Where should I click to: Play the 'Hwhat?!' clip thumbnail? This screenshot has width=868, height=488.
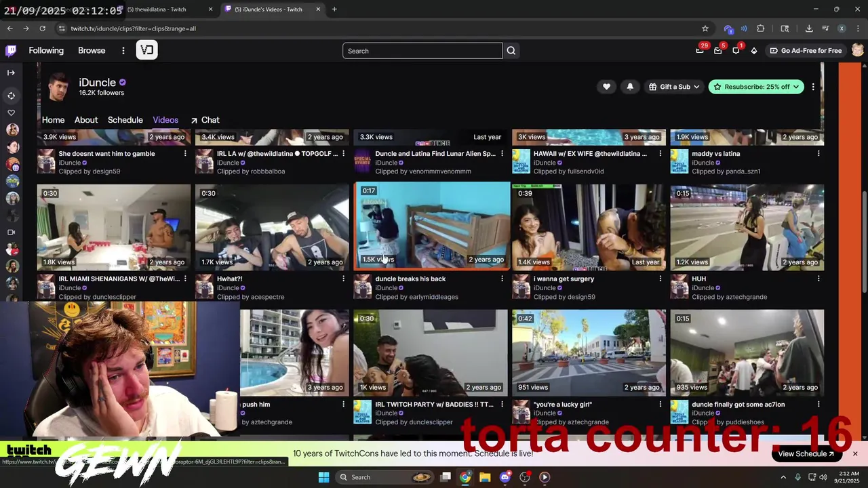[x=272, y=227]
